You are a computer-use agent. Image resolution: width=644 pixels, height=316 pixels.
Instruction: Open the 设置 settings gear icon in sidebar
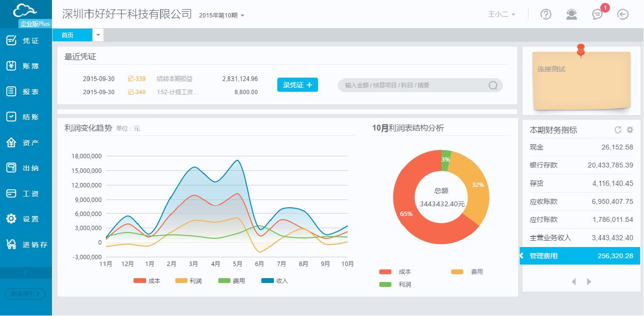pos(11,219)
